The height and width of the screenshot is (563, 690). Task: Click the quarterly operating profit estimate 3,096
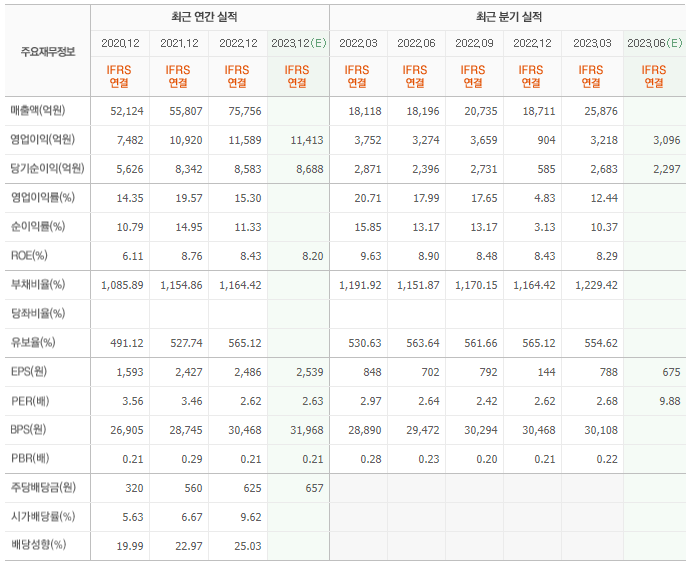pos(667,140)
